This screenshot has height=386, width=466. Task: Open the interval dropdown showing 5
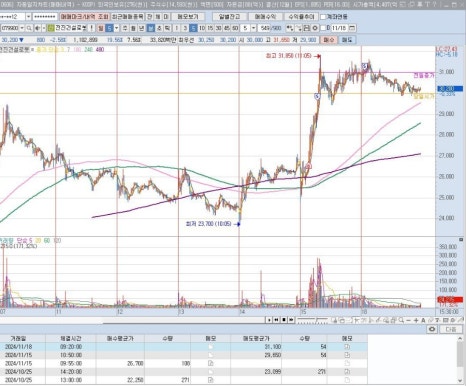tap(254, 28)
